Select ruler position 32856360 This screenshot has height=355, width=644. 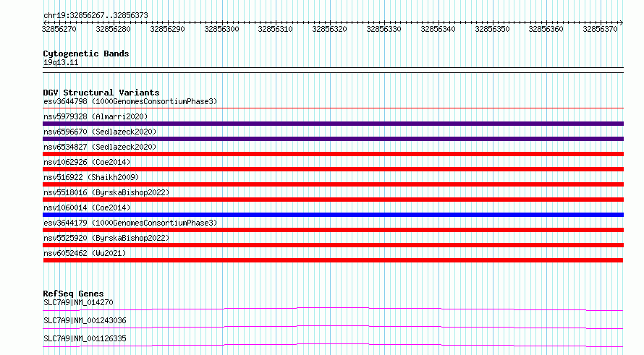click(546, 29)
